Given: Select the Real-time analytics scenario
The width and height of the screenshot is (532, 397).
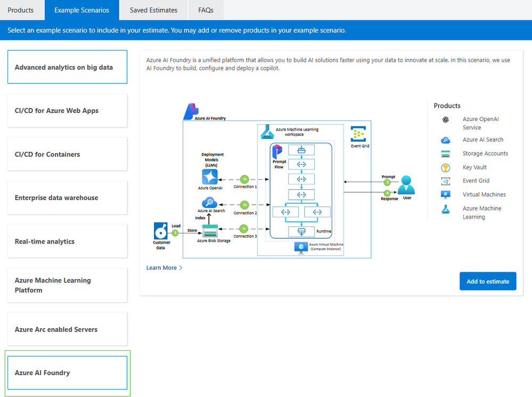Looking at the screenshot, I should tap(67, 241).
